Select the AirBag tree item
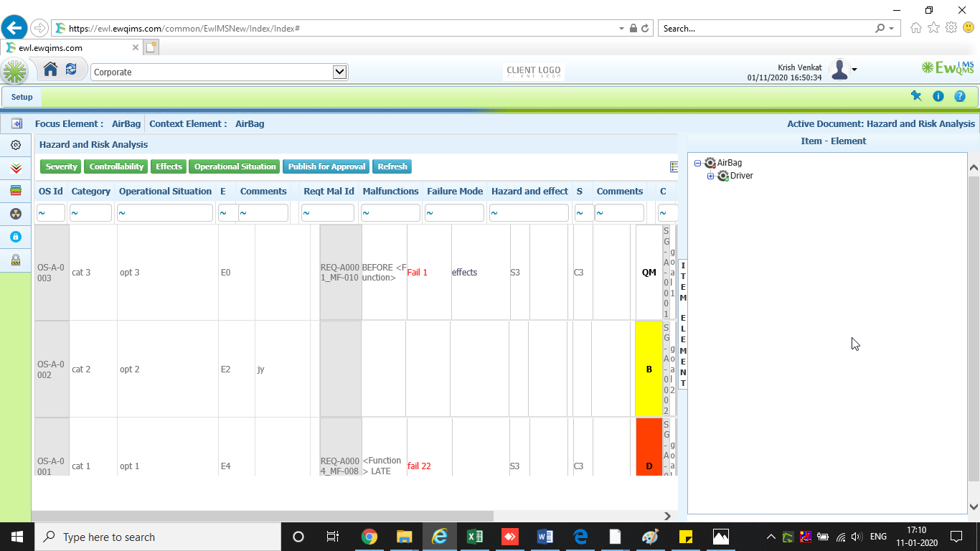The image size is (980, 551). click(730, 163)
